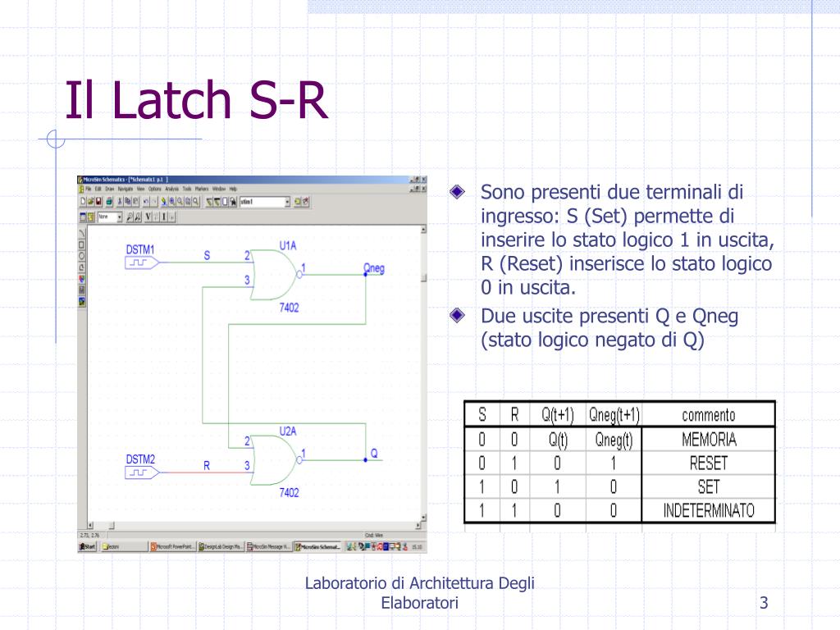Open the File menu
Screen dimensions: 840x630
tap(89, 189)
